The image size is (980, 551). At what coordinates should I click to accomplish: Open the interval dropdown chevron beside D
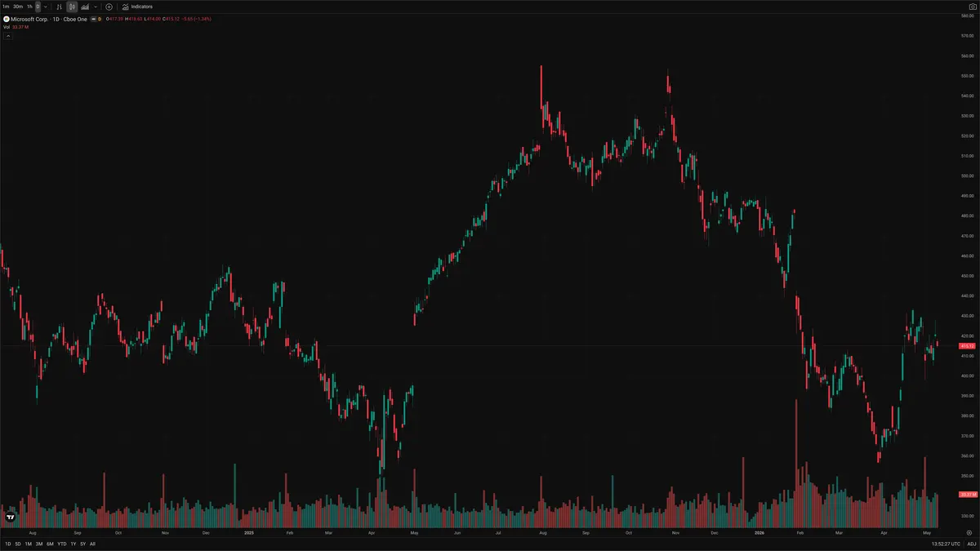pos(46,7)
